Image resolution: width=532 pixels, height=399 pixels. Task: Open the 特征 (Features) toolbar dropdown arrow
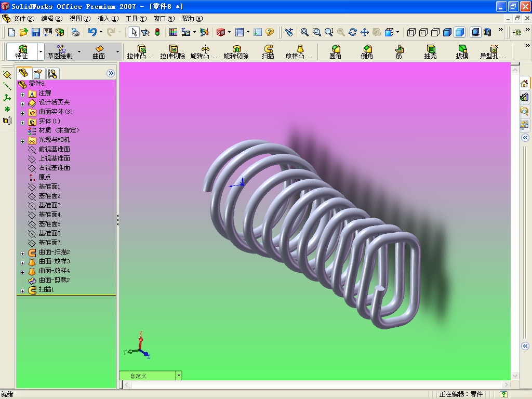tap(41, 52)
